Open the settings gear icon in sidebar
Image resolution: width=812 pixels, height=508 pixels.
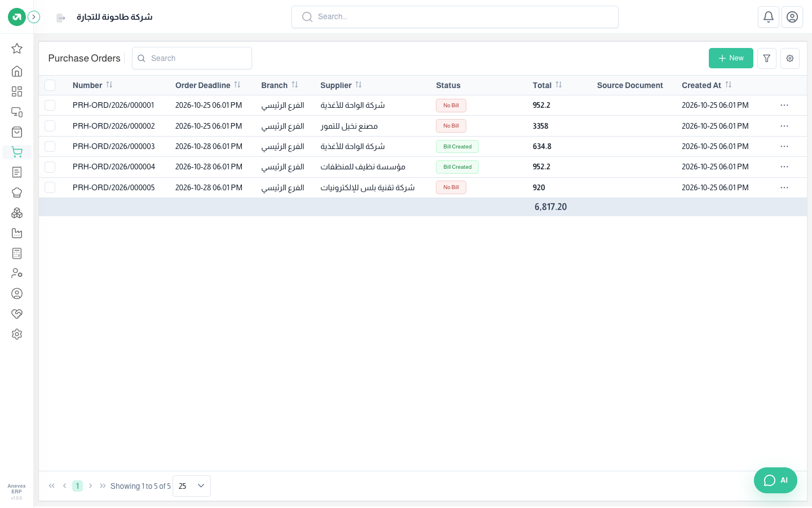[x=17, y=334]
